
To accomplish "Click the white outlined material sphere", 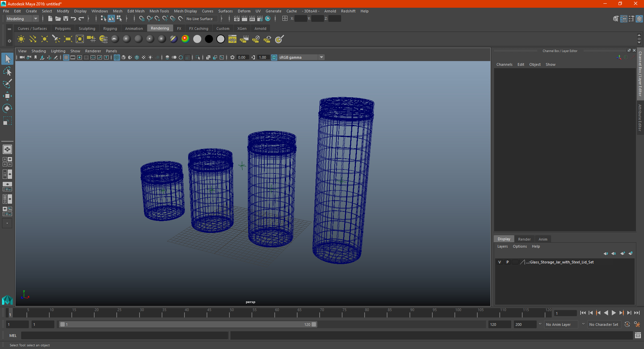I will (x=221, y=39).
